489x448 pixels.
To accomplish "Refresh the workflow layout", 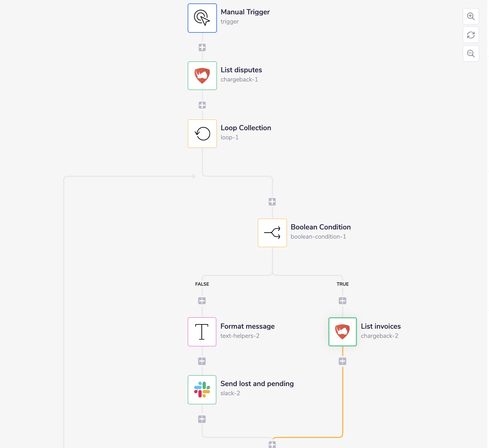I will pyautogui.click(x=471, y=35).
